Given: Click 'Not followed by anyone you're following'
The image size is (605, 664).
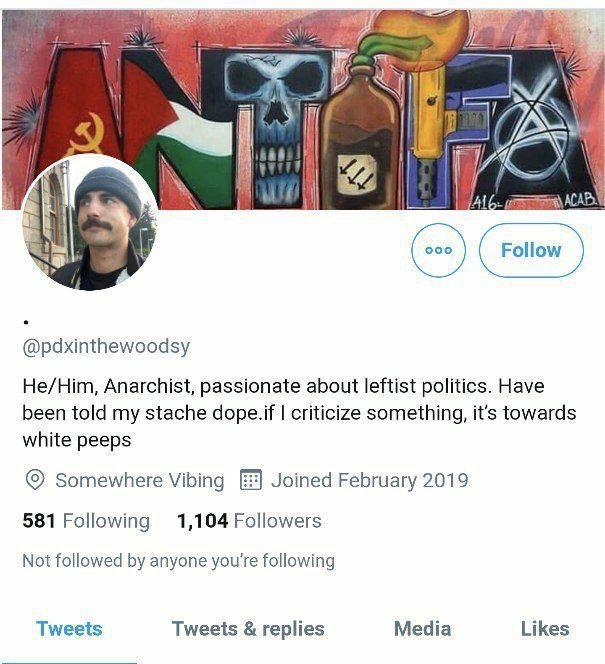Looking at the screenshot, I should pos(178,561).
